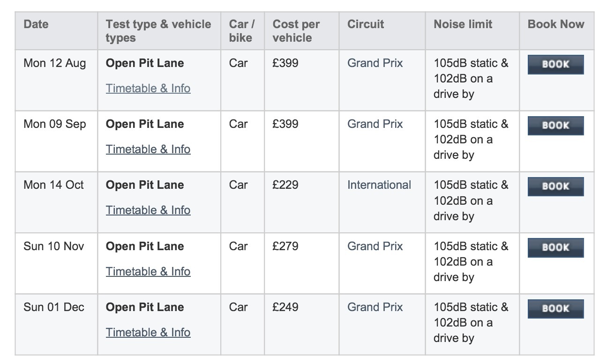Open Grand Prix circuit link for 10 Nov
This screenshot has width=607, height=364.
click(375, 246)
